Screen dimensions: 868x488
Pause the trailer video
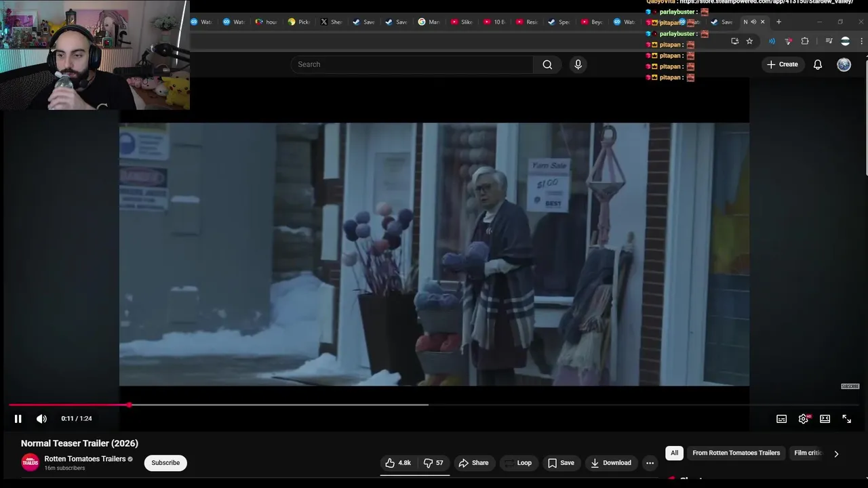(18, 419)
